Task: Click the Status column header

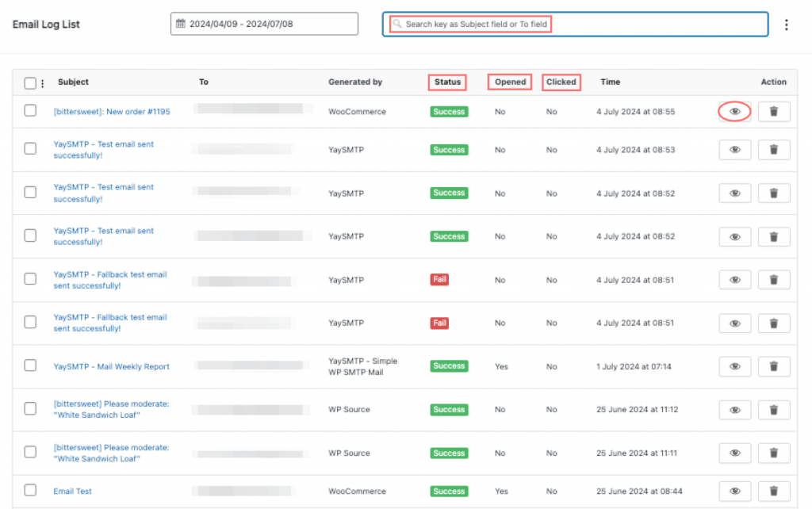Action: (447, 82)
